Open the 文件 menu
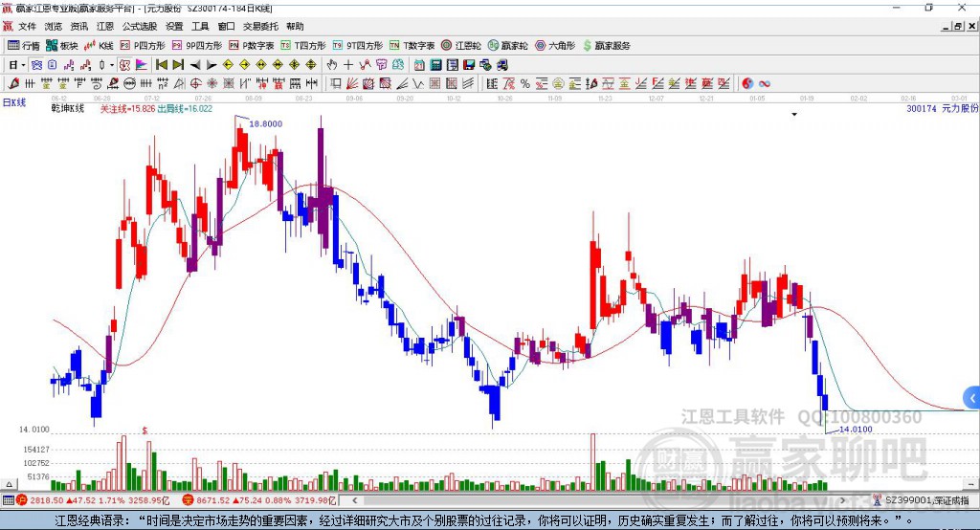This screenshot has height=530, width=980. 27,26
